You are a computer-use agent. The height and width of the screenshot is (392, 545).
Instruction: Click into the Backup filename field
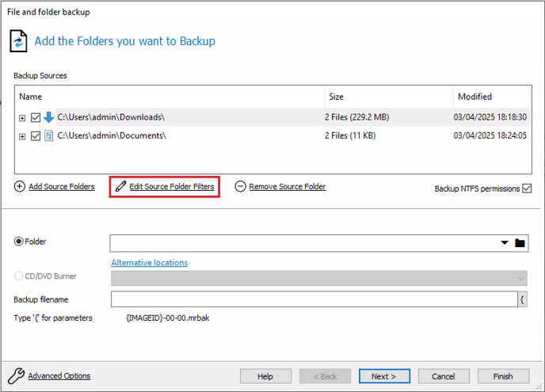(x=314, y=299)
